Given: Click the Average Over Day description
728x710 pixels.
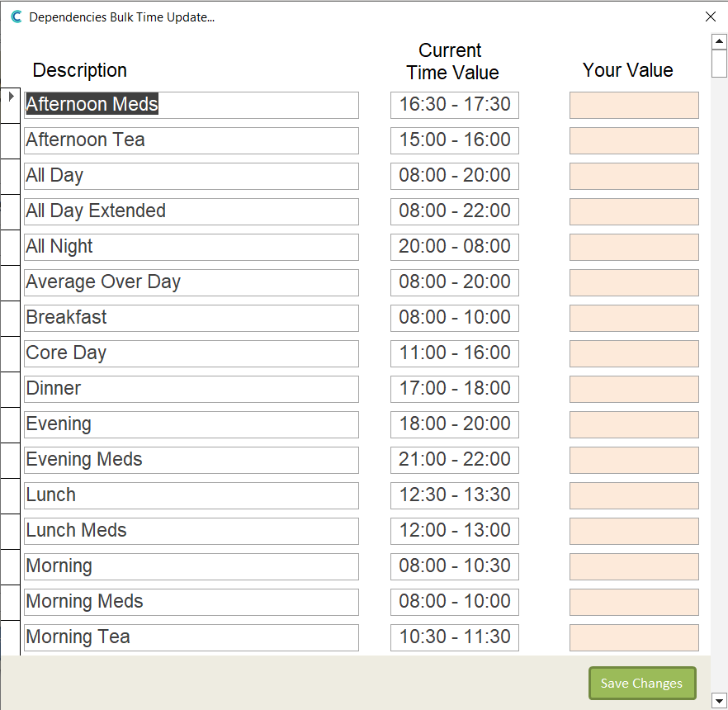Looking at the screenshot, I should [191, 282].
